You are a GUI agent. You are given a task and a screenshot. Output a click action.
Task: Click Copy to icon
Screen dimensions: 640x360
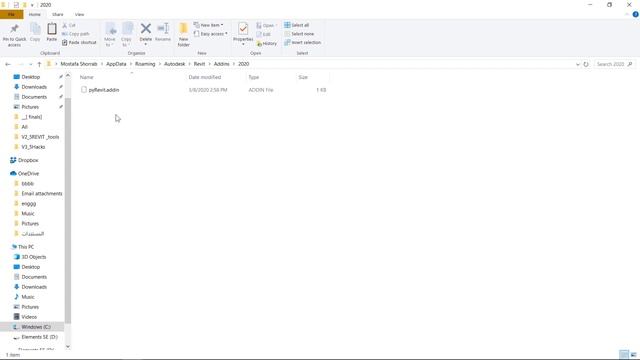click(x=127, y=29)
